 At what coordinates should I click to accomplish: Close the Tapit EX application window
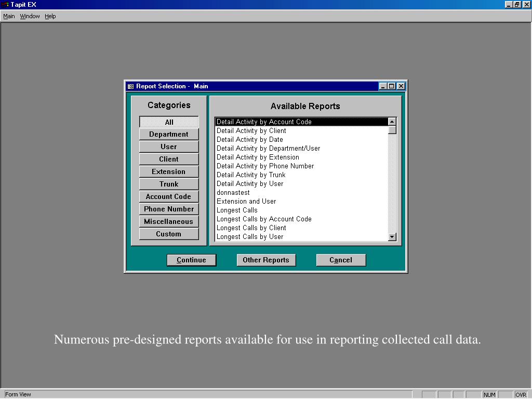(526, 4)
